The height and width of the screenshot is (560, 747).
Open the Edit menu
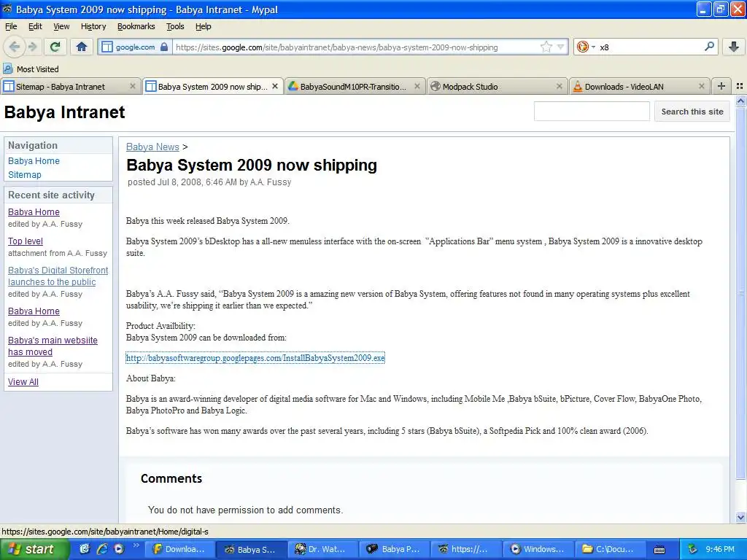tap(35, 27)
